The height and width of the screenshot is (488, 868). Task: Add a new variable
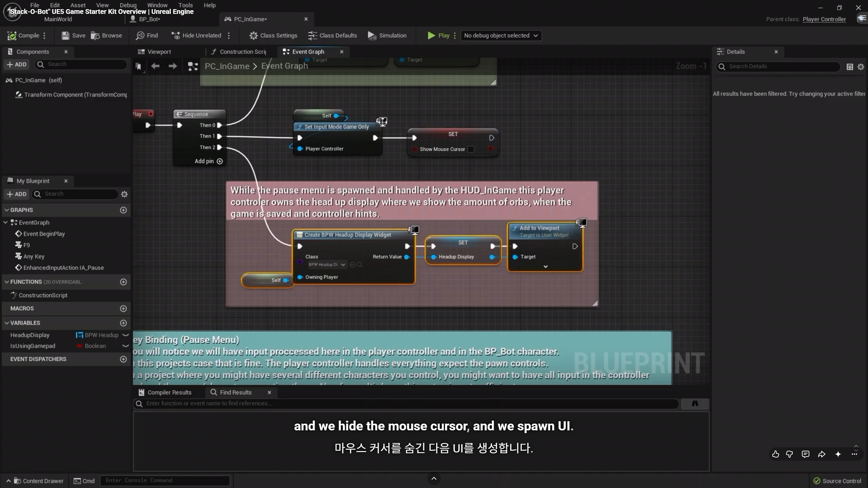click(123, 323)
